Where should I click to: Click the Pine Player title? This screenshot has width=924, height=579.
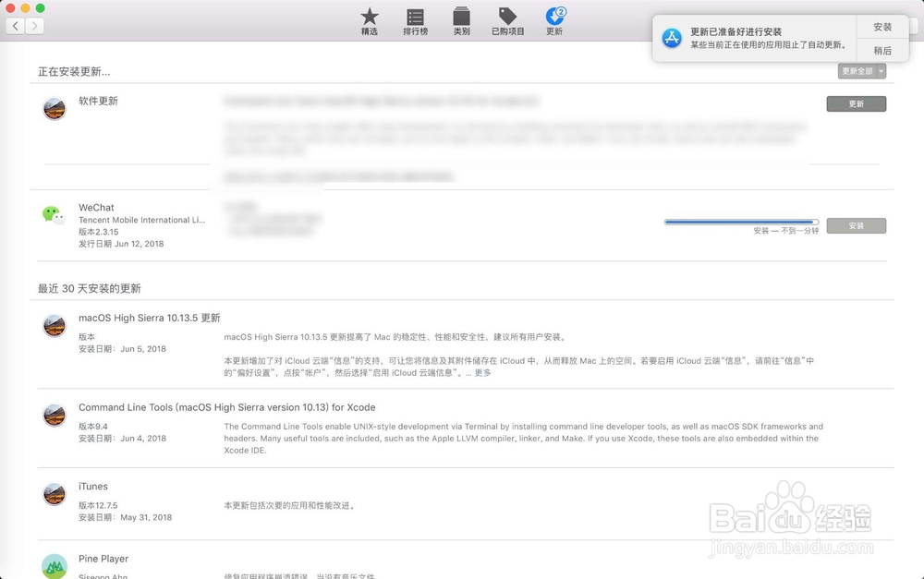tap(103, 559)
